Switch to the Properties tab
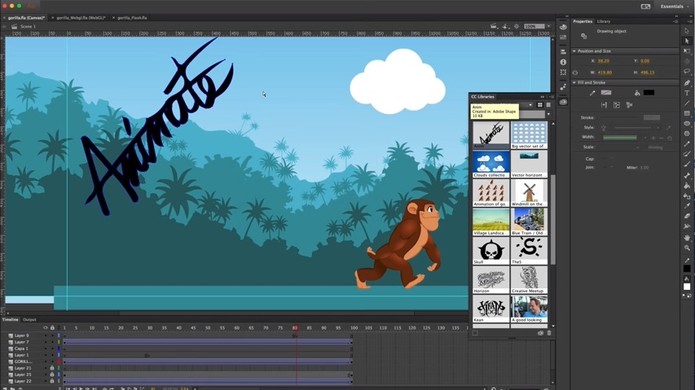Viewport: 695px width, 390px height. 582,21
